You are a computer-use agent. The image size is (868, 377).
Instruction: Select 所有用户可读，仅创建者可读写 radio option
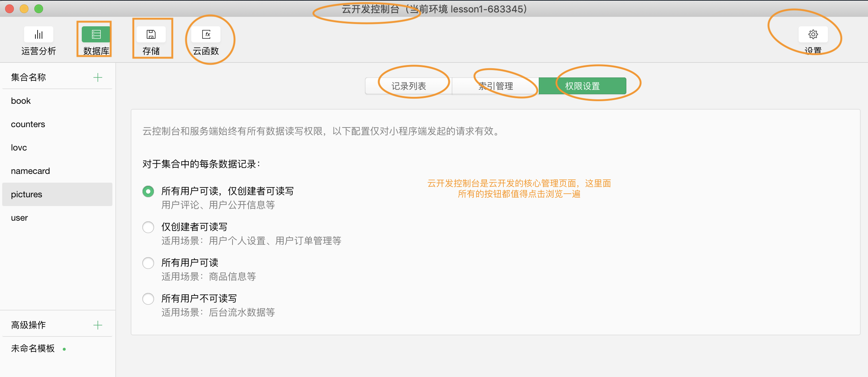(148, 191)
